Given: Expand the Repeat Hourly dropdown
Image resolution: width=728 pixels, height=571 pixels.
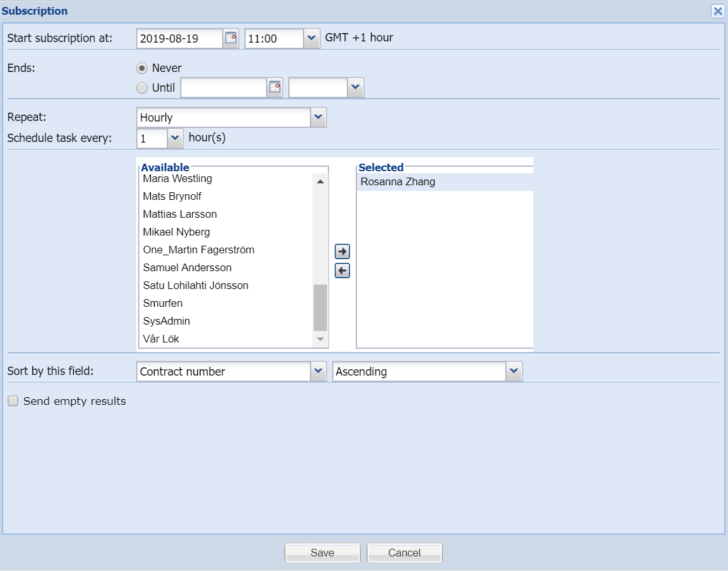Looking at the screenshot, I should [x=318, y=117].
